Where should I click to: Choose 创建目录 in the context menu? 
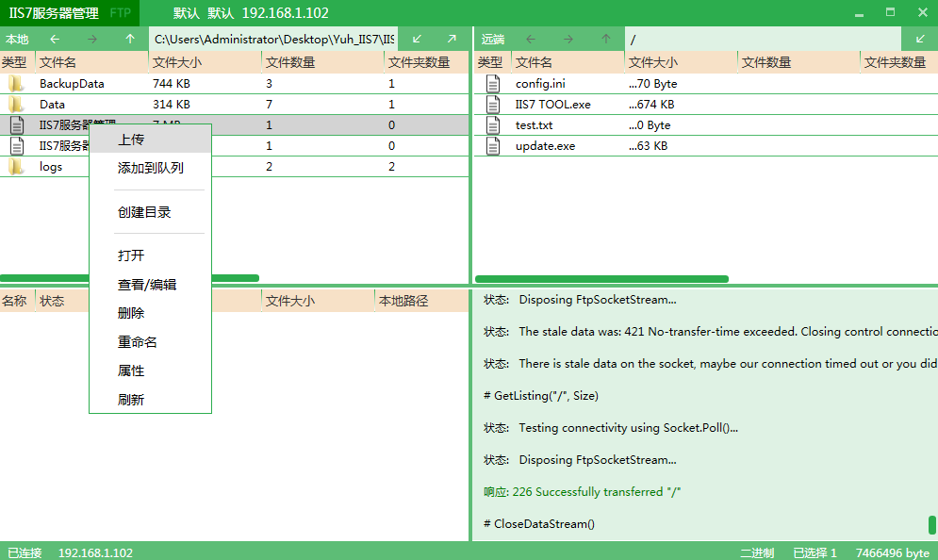[x=150, y=212]
